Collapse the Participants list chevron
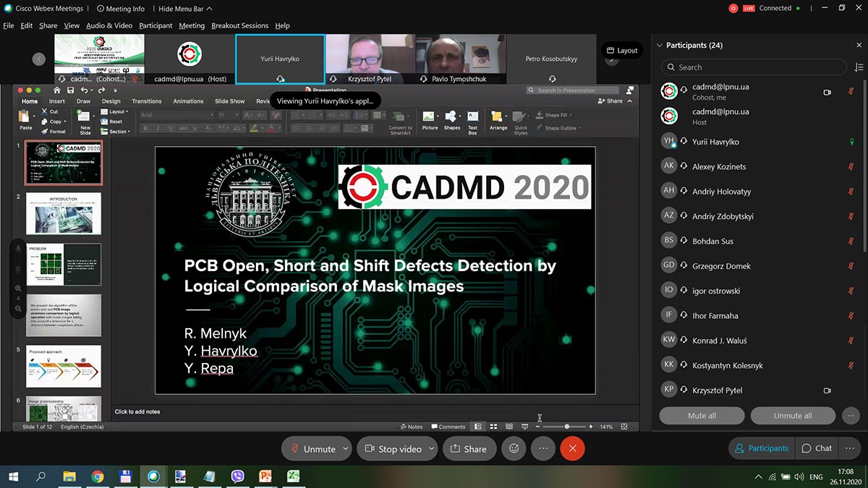Image resolution: width=868 pixels, height=488 pixels. tap(658, 45)
